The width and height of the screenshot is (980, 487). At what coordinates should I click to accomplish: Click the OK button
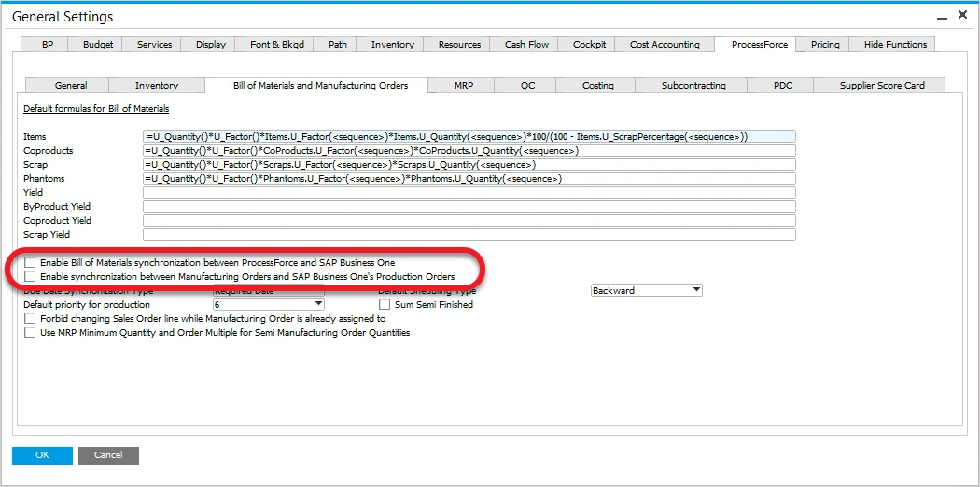(x=42, y=455)
